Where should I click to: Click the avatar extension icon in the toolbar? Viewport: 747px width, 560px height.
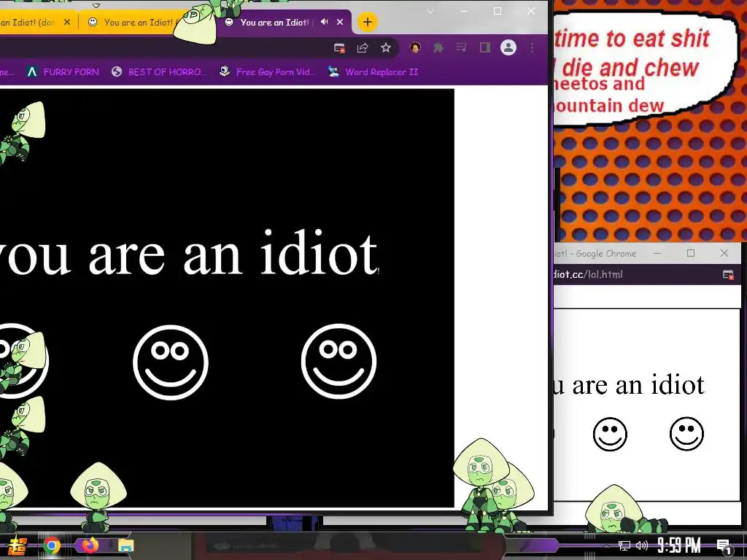[x=415, y=47]
